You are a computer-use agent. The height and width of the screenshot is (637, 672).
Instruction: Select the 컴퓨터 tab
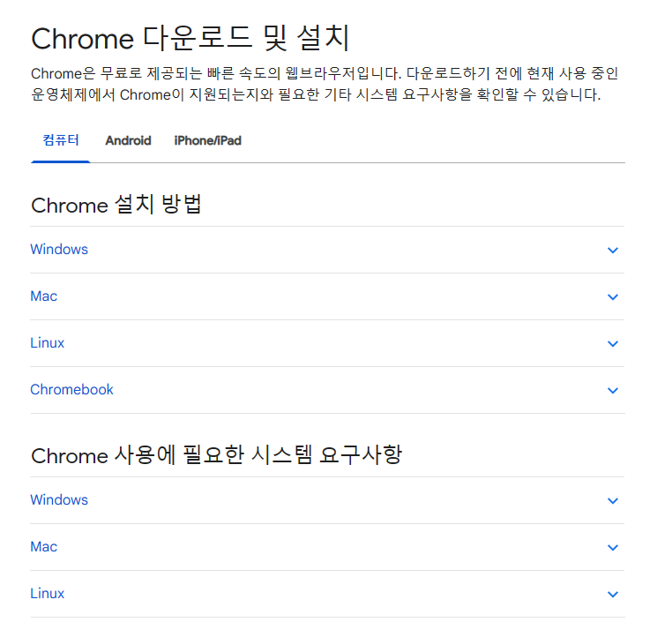(61, 140)
